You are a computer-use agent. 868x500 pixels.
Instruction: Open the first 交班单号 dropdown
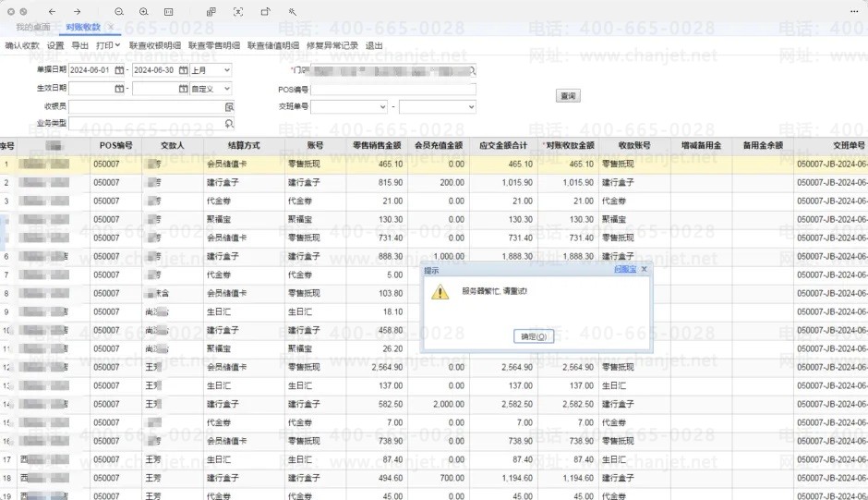[x=381, y=107]
